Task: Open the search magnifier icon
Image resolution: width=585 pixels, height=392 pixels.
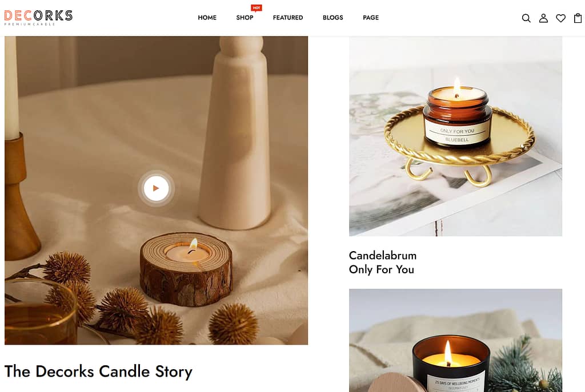Action: 526,18
